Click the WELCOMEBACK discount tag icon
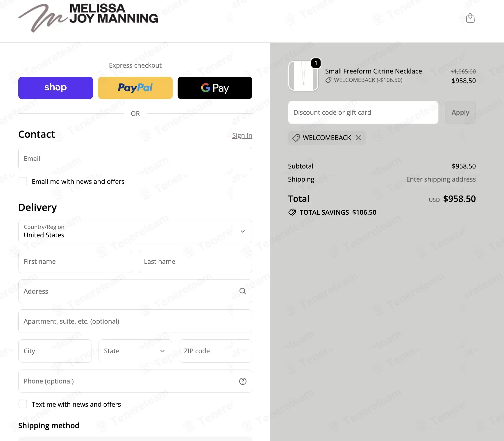The width and height of the screenshot is (504, 441). pyautogui.click(x=296, y=138)
